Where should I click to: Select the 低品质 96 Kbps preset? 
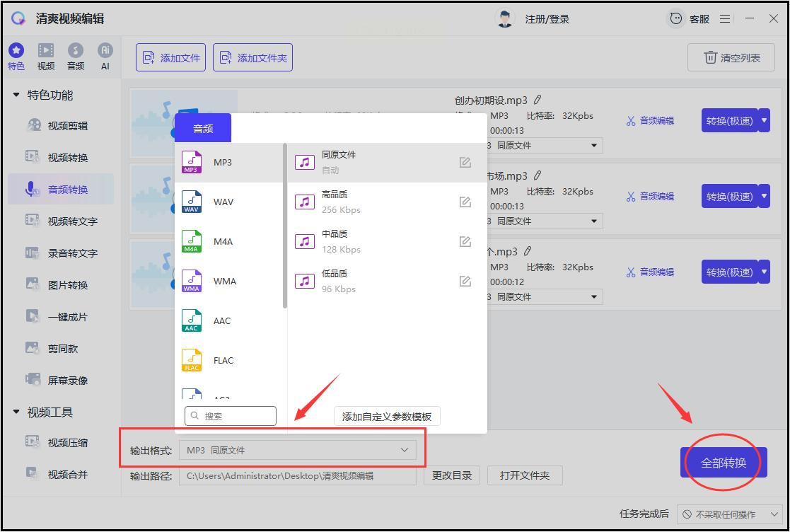(387, 281)
